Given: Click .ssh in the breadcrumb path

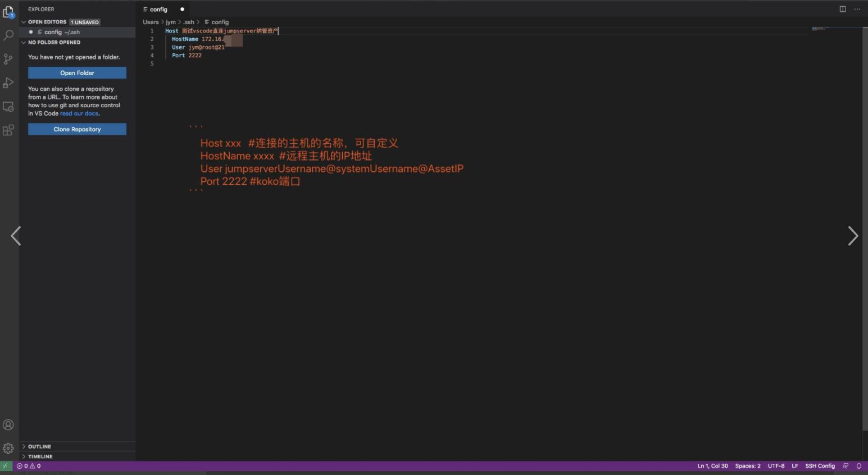Looking at the screenshot, I should (x=188, y=22).
